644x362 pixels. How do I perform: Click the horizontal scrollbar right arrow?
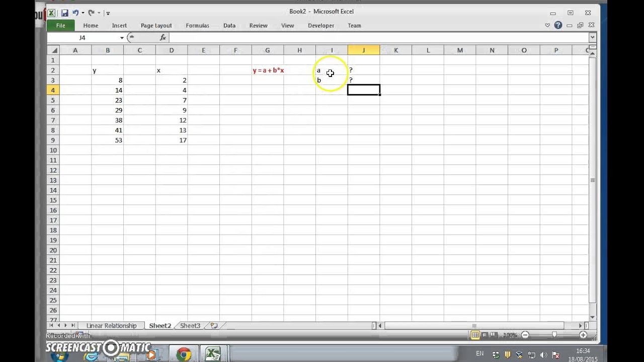[x=580, y=326]
